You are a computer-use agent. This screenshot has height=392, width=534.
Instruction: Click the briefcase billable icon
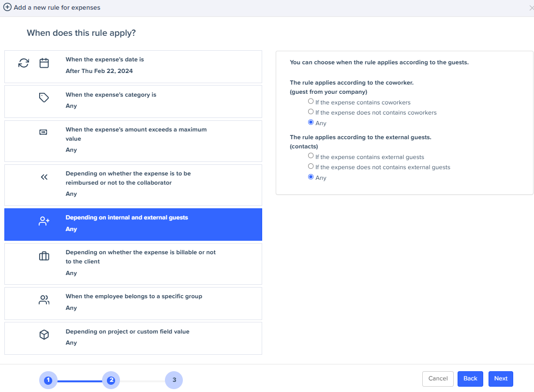44,256
